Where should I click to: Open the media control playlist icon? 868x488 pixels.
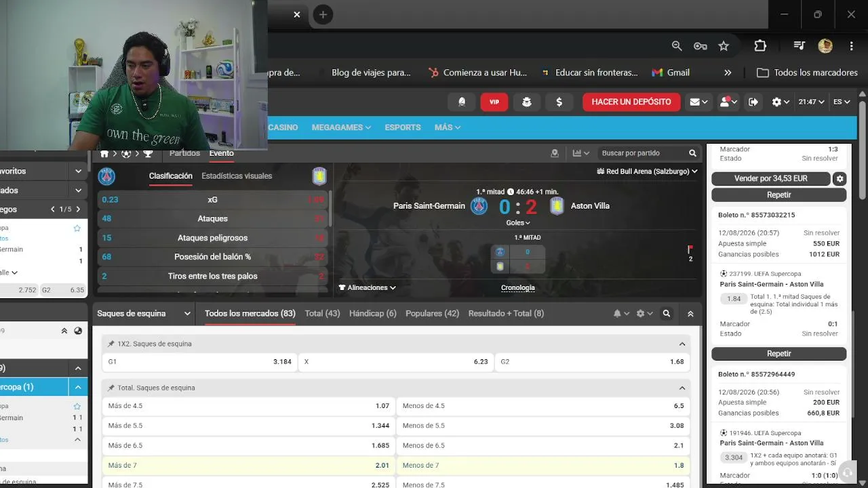(800, 45)
